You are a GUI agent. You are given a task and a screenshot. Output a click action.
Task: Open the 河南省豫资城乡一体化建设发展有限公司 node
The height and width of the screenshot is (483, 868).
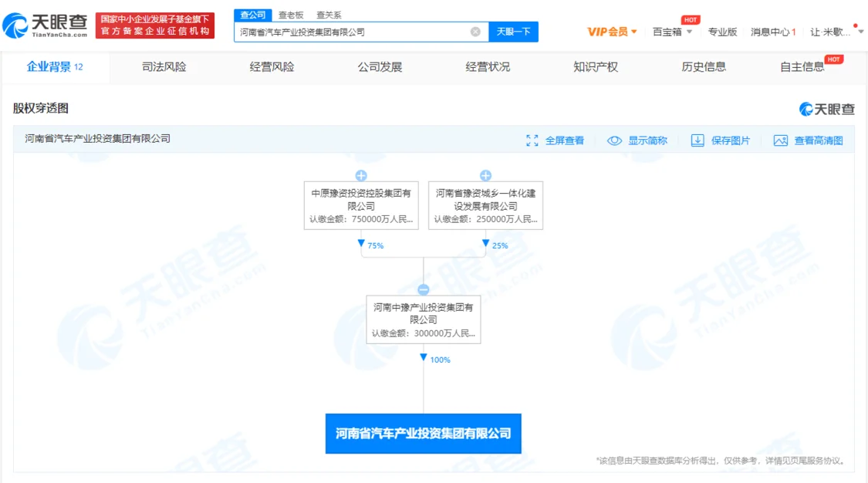click(x=485, y=205)
